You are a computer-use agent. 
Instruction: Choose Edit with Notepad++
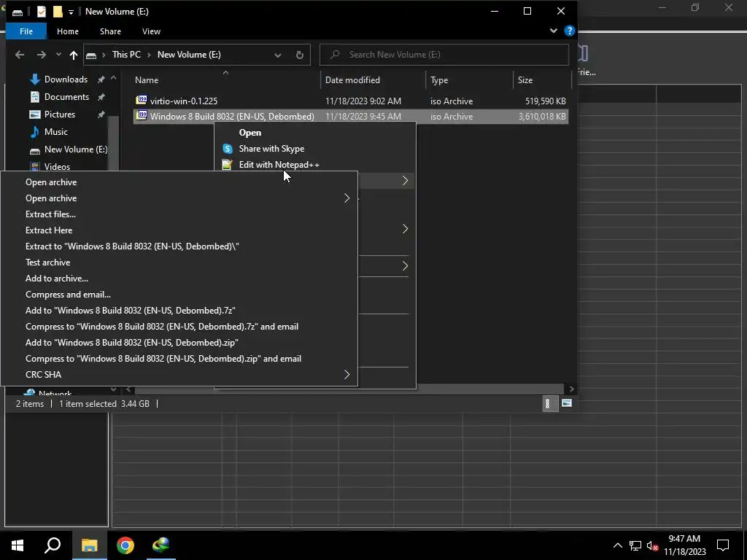(279, 165)
